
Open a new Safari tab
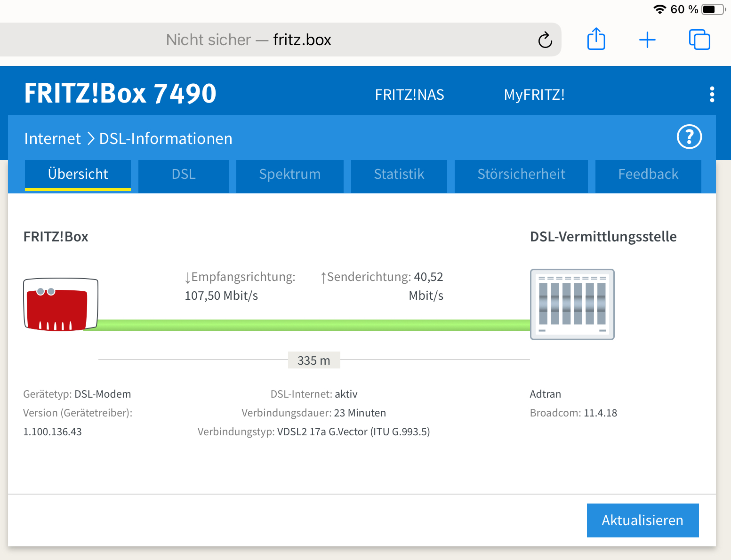(x=647, y=40)
